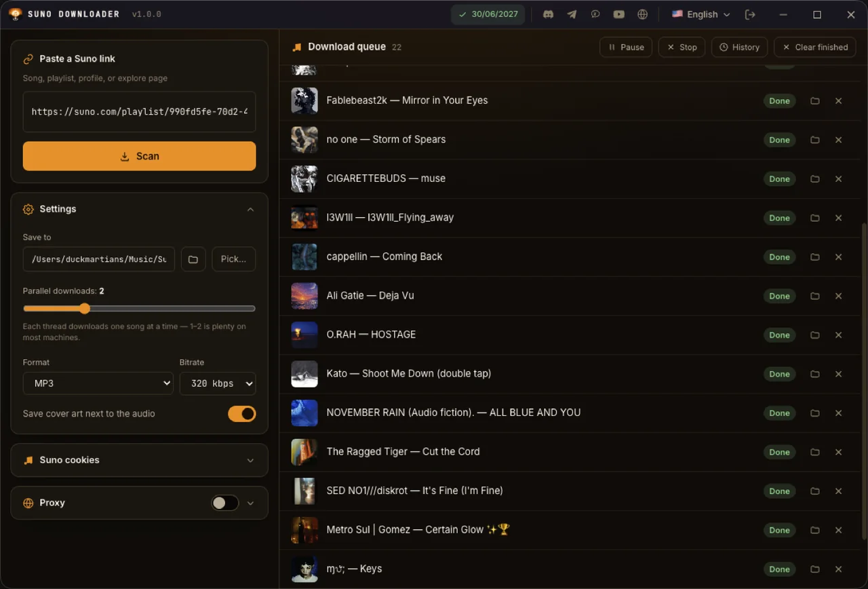Click the chat bubble icon in the title bar
Image resolution: width=868 pixels, height=589 pixels.
pyautogui.click(x=595, y=14)
